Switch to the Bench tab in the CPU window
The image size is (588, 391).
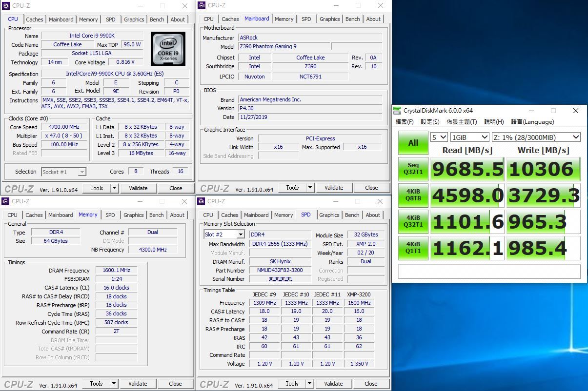pyautogui.click(x=157, y=20)
